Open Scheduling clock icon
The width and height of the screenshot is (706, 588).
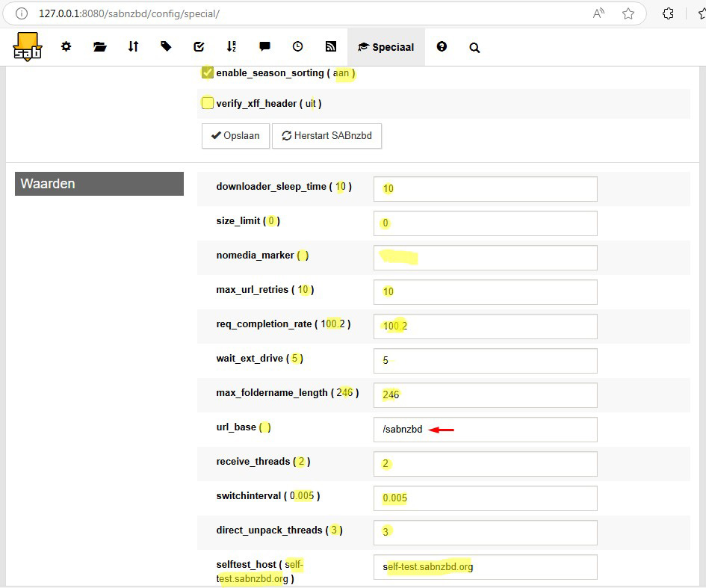[x=297, y=46]
